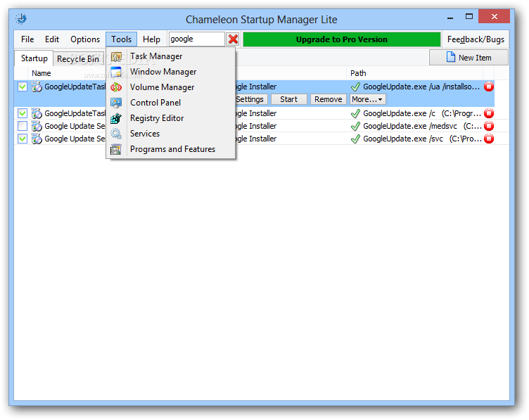The height and width of the screenshot is (420, 529).
Task: Open the File menu
Action: [x=27, y=39]
